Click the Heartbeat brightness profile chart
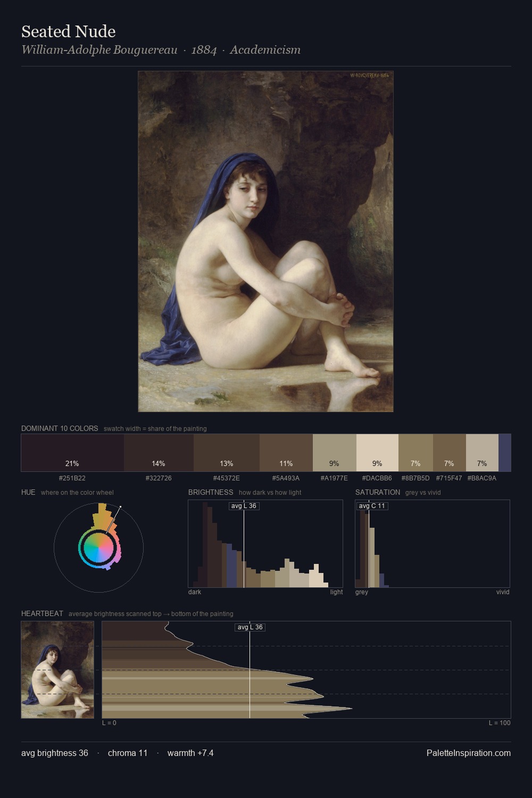 pos(306,670)
